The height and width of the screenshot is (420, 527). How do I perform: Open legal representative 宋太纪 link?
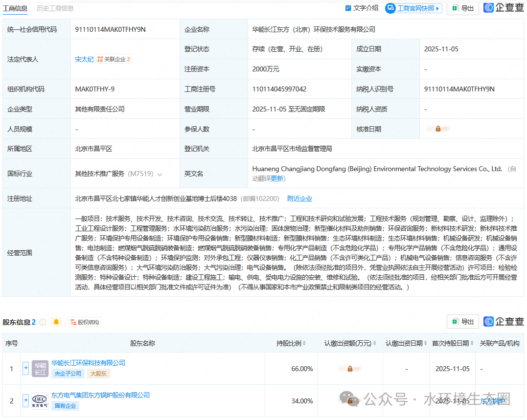pyautogui.click(x=84, y=59)
